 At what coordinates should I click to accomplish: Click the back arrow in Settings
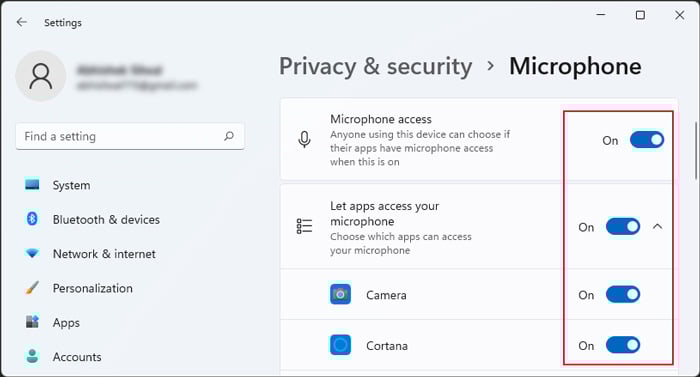pos(21,22)
